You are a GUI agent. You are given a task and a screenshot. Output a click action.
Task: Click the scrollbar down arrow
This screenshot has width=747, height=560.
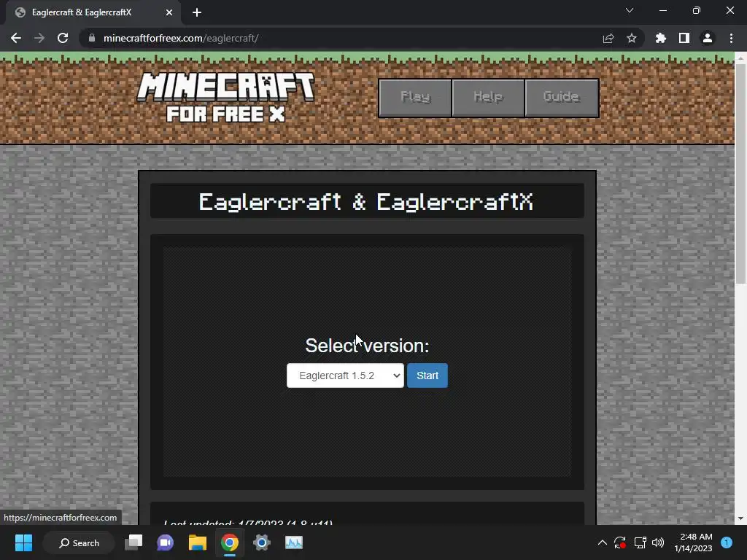tap(741, 518)
